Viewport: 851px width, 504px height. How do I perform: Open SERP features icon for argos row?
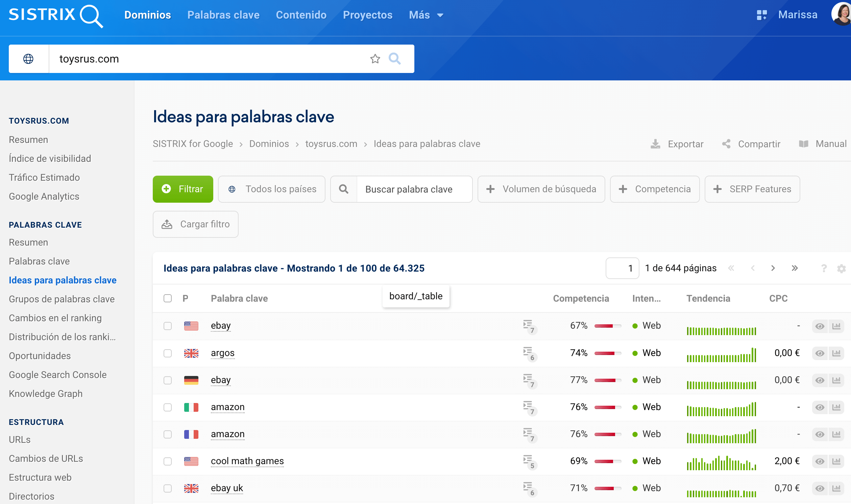(529, 353)
